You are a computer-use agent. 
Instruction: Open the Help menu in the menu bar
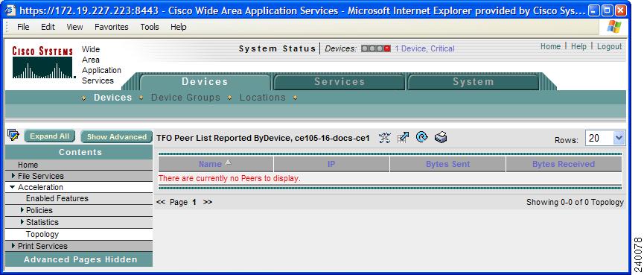click(178, 27)
